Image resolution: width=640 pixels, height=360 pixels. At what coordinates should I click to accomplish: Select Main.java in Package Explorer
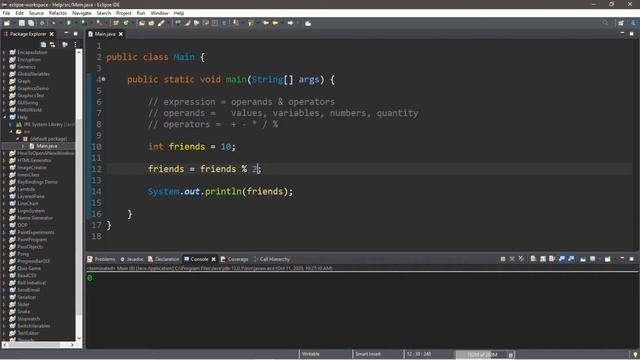[x=43, y=146]
